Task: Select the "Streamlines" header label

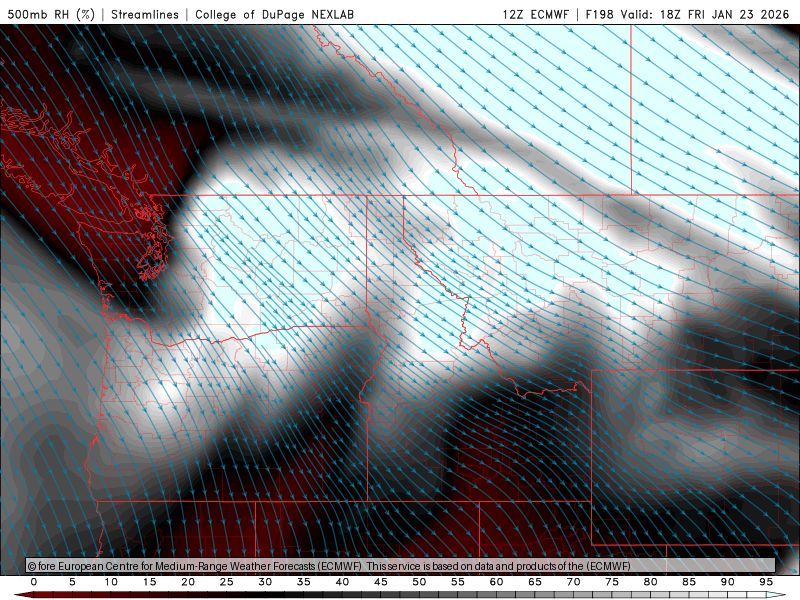Action: tap(145, 14)
